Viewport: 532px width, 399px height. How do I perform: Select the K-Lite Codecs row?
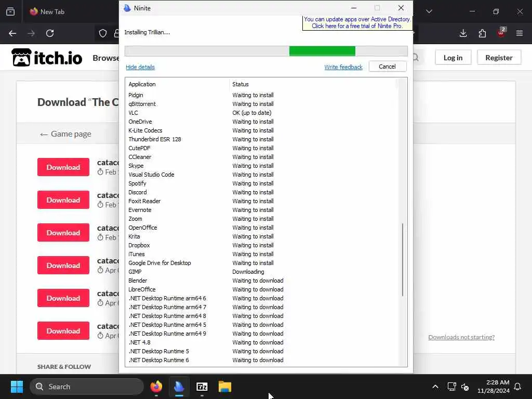point(262,130)
